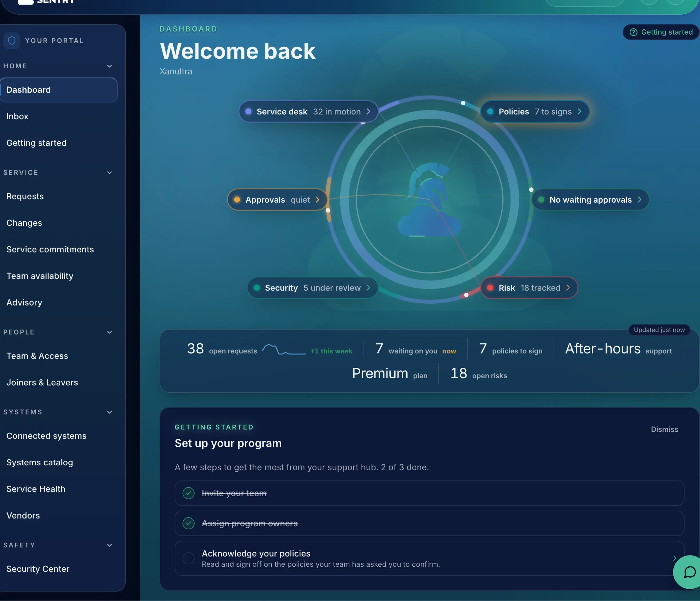Toggle the Assign program owners checkmark

pyautogui.click(x=188, y=523)
